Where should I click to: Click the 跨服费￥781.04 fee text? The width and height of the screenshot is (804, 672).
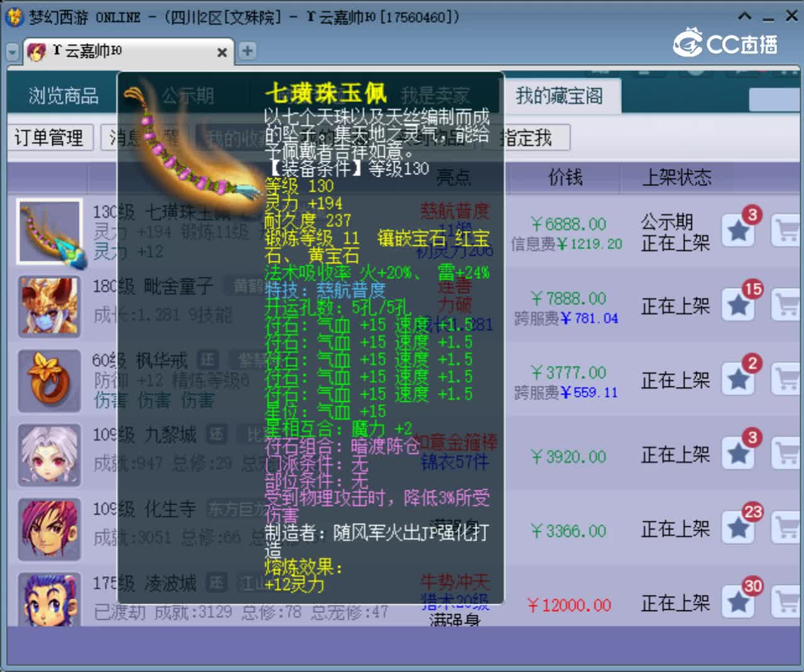point(566,318)
